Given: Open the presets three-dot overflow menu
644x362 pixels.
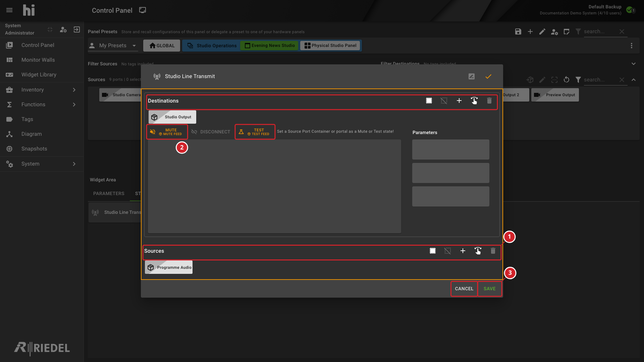Looking at the screenshot, I should (632, 46).
